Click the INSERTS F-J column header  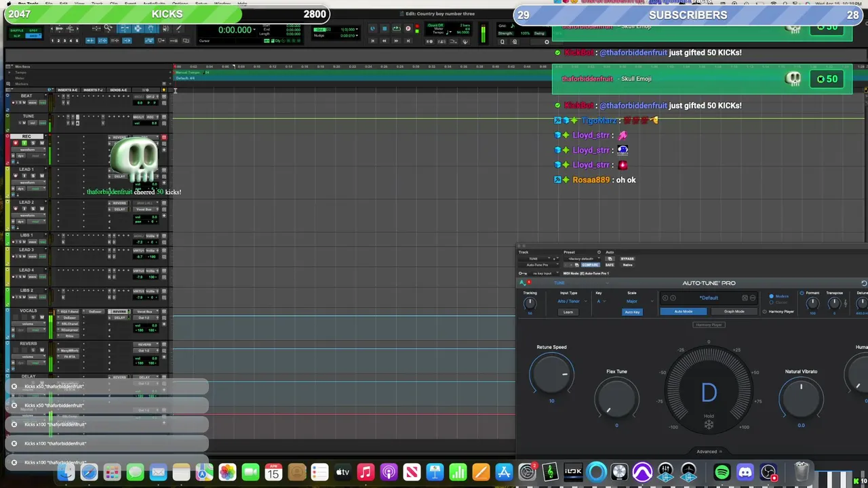coord(93,90)
